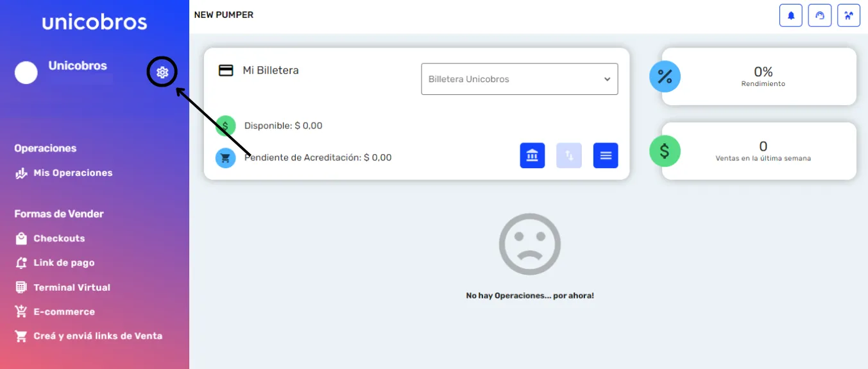
Task: Click the notification bell icon
Action: 791,15
